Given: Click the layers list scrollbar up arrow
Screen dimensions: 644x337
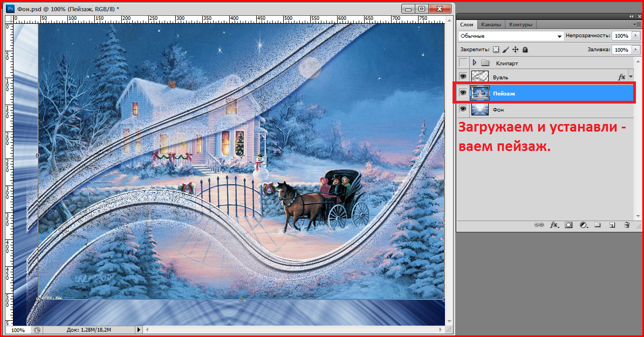Looking at the screenshot, I should click(x=638, y=61).
